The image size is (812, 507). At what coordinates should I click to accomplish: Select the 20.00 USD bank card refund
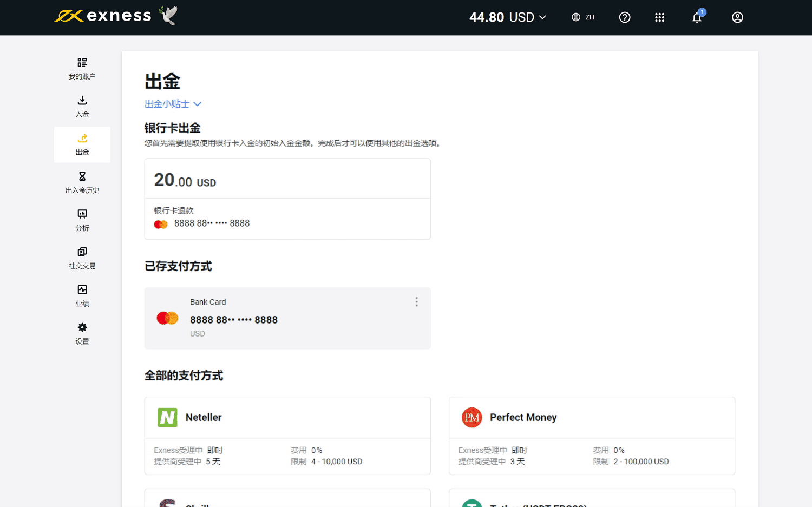287,199
